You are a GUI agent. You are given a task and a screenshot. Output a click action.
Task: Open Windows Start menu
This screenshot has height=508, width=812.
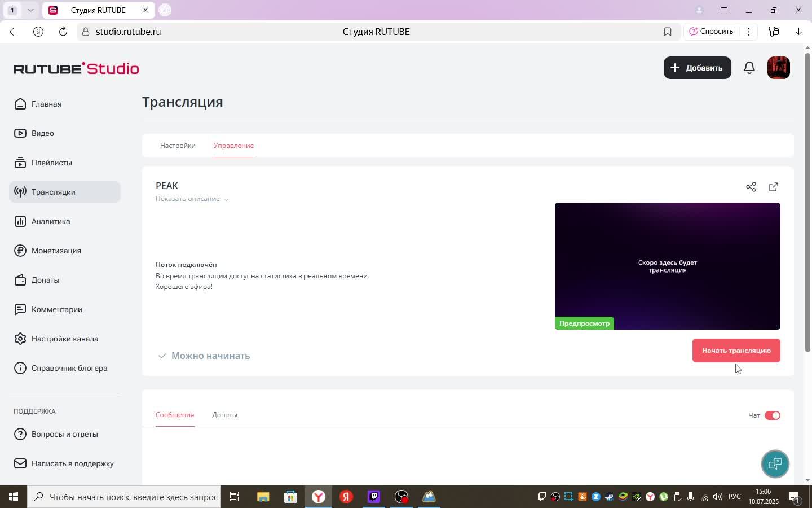(14, 497)
